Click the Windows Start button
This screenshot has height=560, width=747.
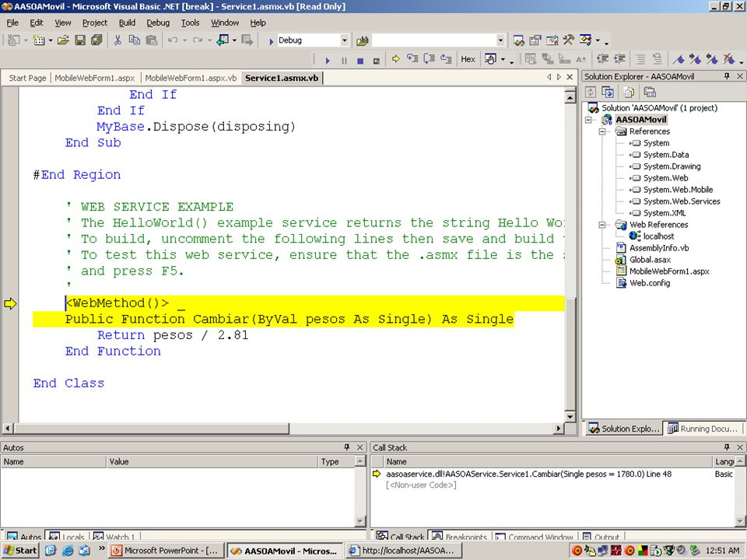click(20, 551)
